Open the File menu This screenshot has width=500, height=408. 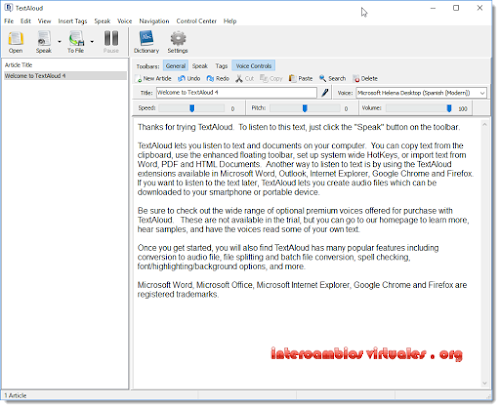point(9,21)
